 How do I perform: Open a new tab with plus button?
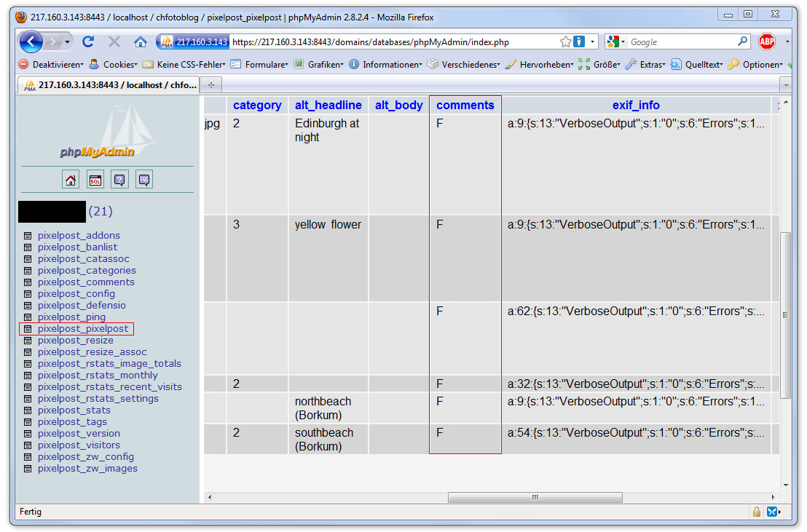(x=211, y=85)
